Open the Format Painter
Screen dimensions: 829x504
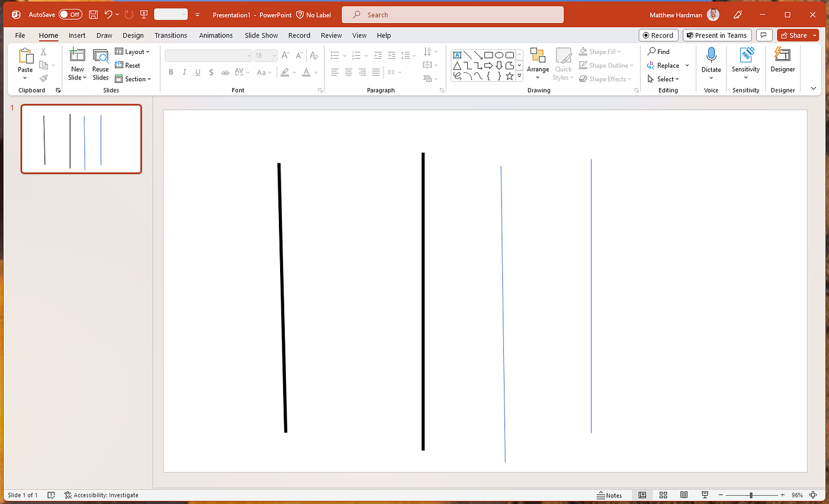coord(43,77)
